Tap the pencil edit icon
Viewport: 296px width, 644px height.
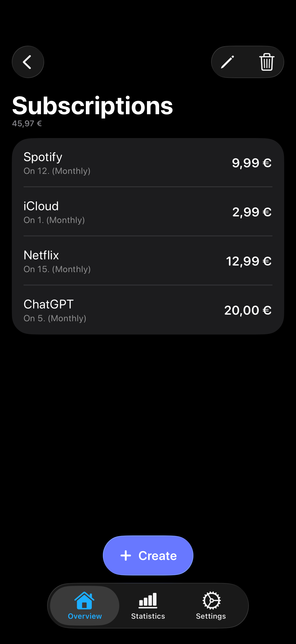pyautogui.click(x=228, y=62)
